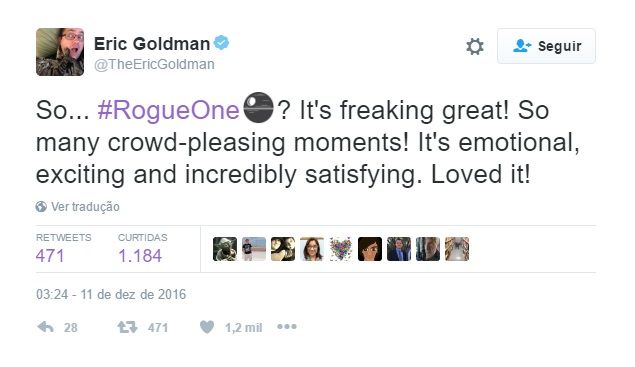The image size is (635, 367).
Task: View the 471 retweets list
Action: click(x=50, y=256)
